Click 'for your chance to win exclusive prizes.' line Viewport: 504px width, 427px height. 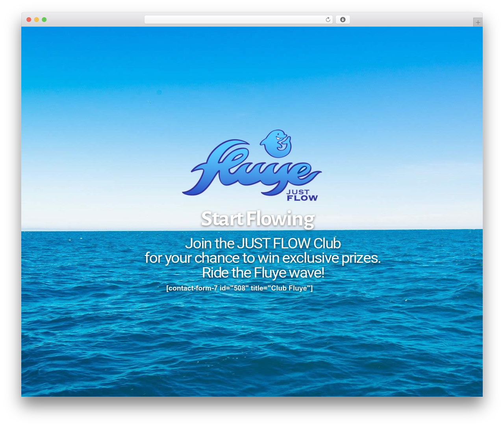[263, 258]
